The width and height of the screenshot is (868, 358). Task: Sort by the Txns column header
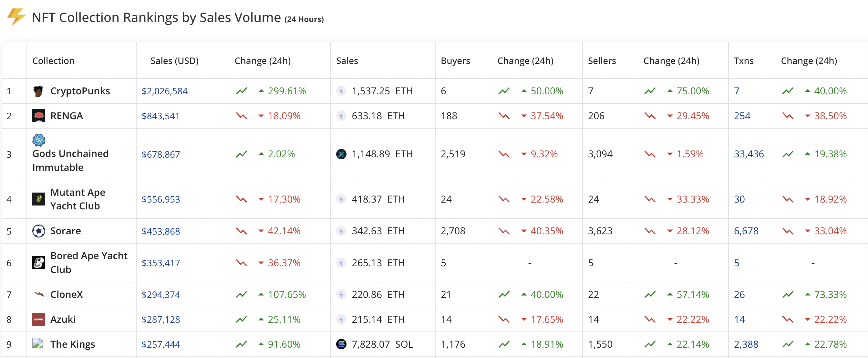(x=743, y=61)
